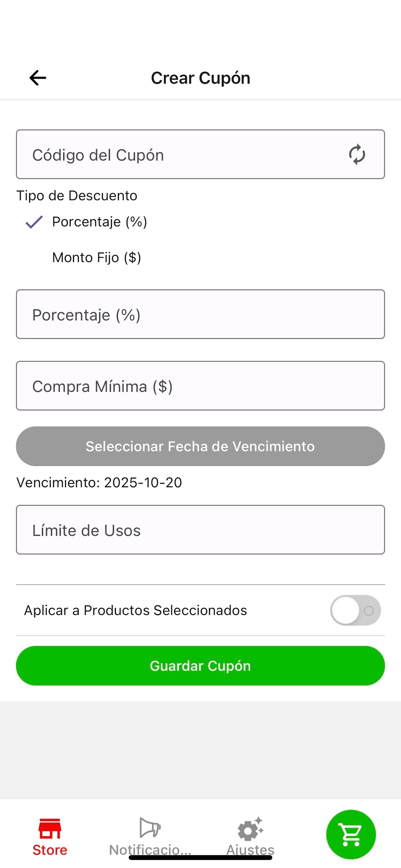The width and height of the screenshot is (401, 868).
Task: Open the Ajustes gear icon
Action: 250,829
